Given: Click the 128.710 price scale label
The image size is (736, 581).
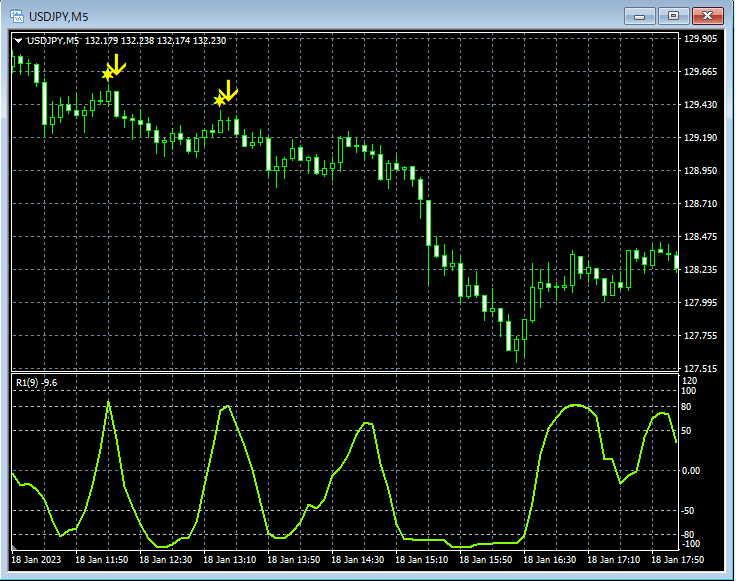Looking at the screenshot, I should pos(700,204).
